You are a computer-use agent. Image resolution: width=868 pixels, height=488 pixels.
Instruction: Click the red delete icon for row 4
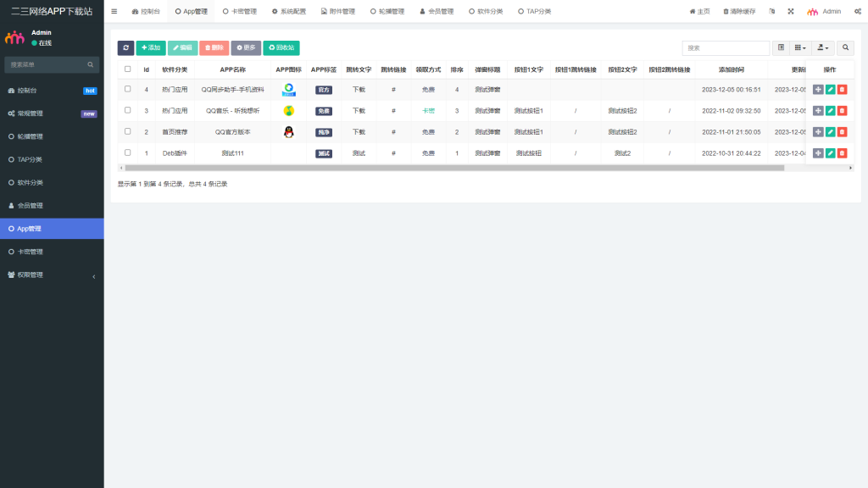pyautogui.click(x=842, y=89)
